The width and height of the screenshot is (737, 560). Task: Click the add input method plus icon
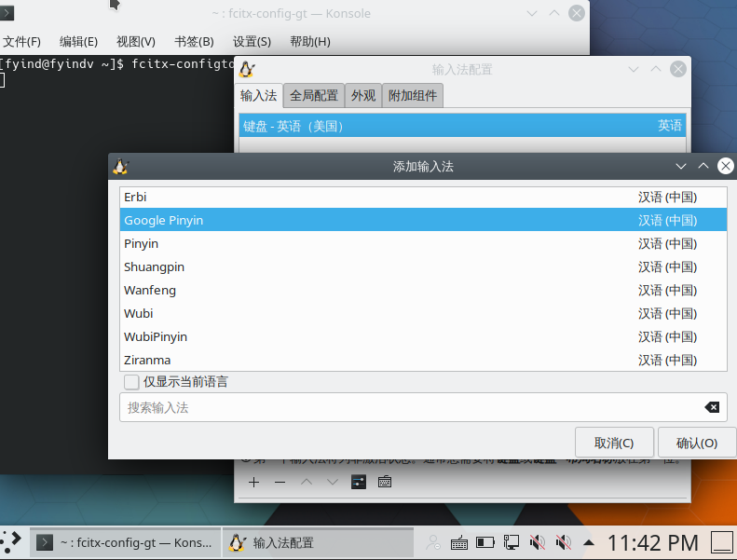coord(253,482)
